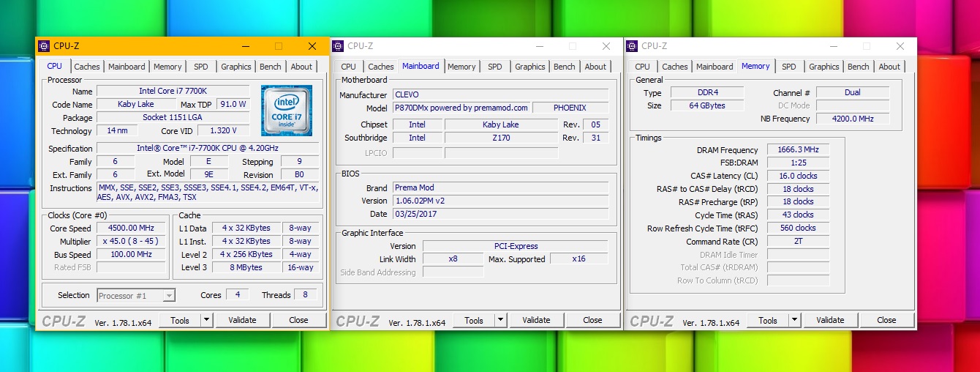The height and width of the screenshot is (372, 980).
Task: Click the Tools button in the Mainboard window
Action: coord(473,320)
